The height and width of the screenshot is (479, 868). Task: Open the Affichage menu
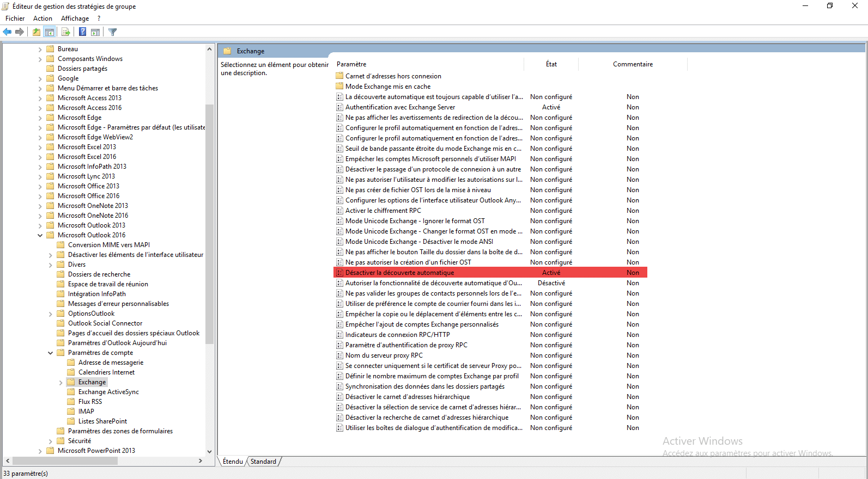click(75, 19)
